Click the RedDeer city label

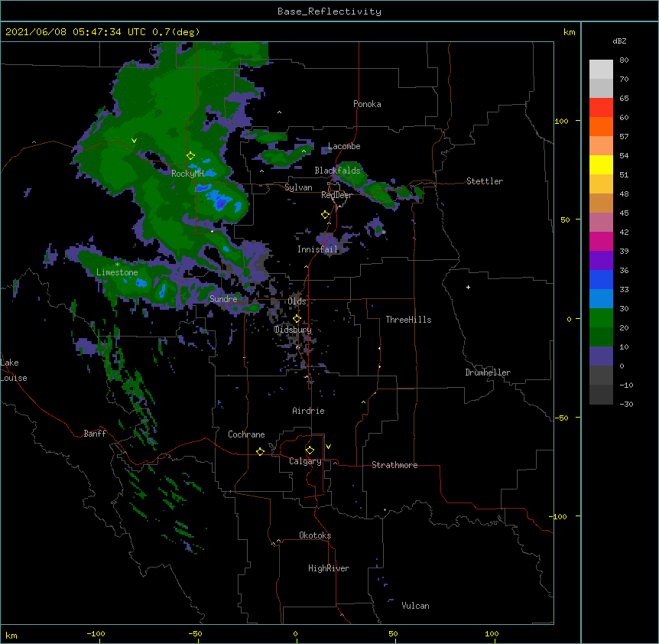336,195
